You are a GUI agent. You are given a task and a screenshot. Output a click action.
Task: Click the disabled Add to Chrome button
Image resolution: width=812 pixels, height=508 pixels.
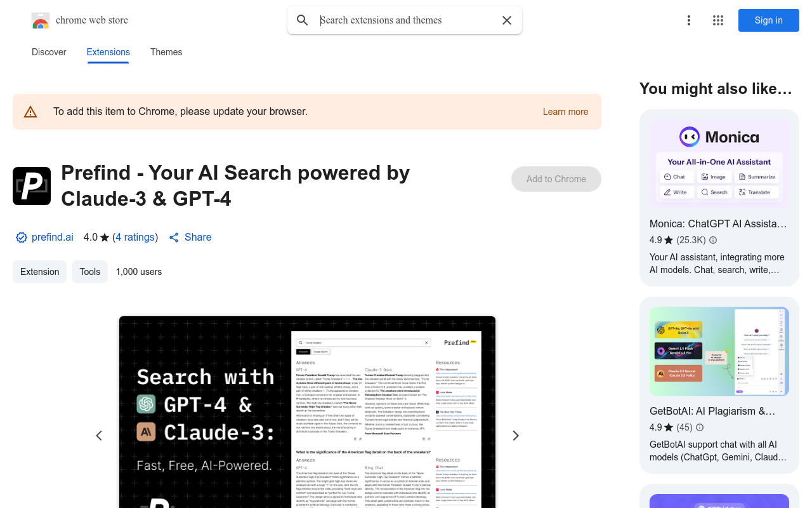coord(556,179)
